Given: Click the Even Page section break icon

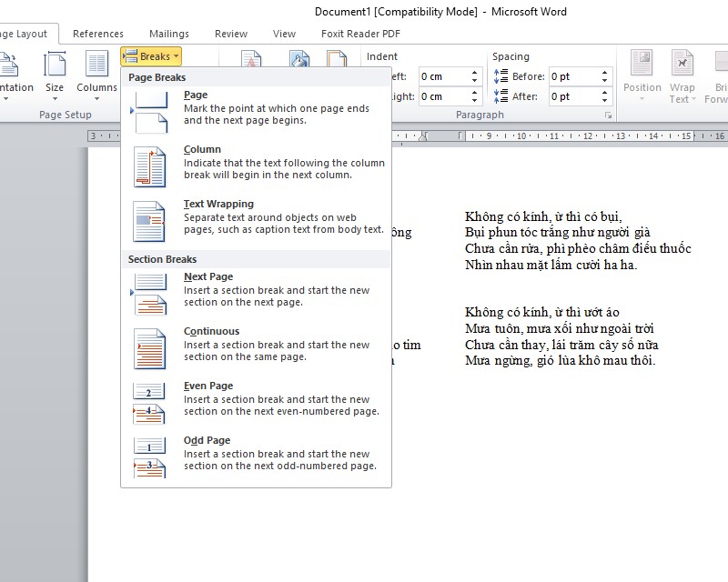Looking at the screenshot, I should tap(149, 404).
